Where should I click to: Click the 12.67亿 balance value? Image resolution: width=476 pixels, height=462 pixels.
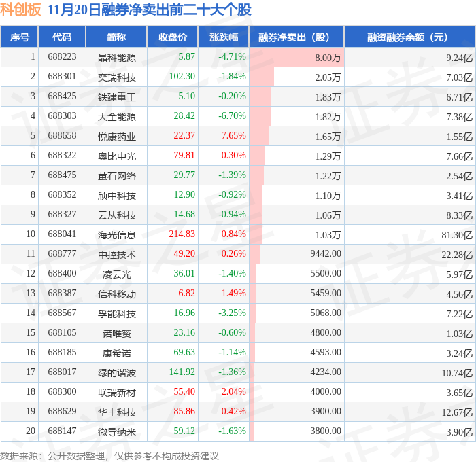[x=457, y=412]
